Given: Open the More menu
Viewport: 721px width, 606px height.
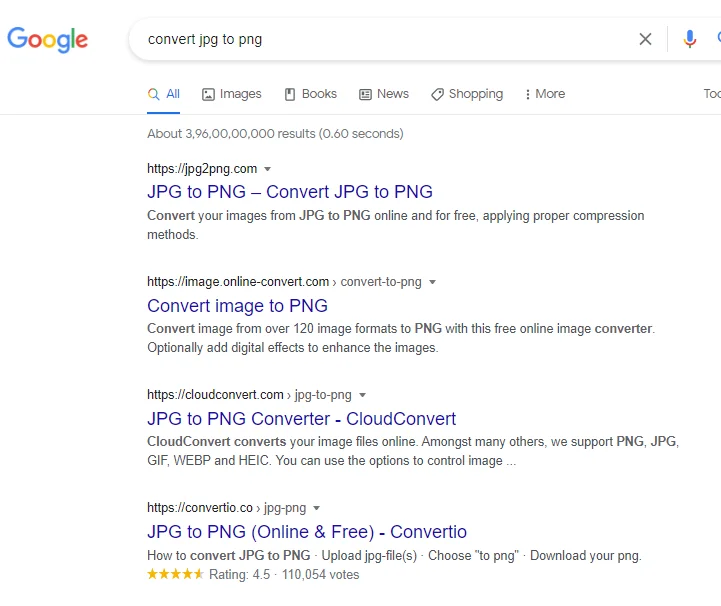Looking at the screenshot, I should pyautogui.click(x=545, y=94).
